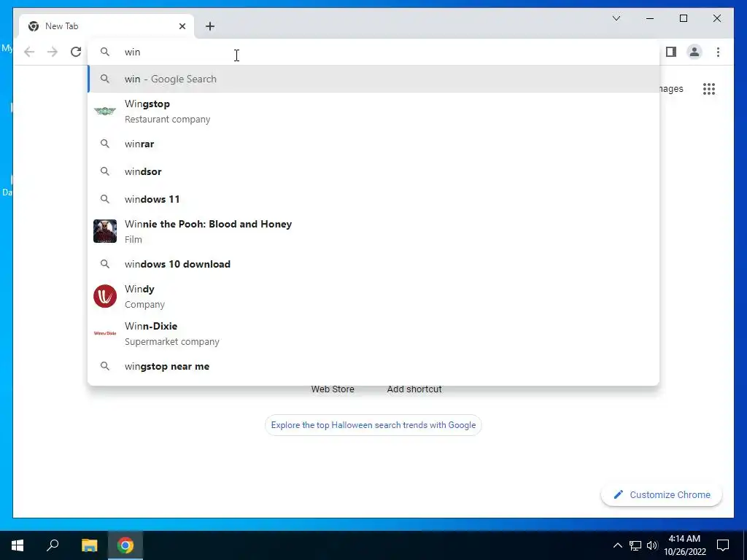The width and height of the screenshot is (747, 560).
Task: Click the magnifier icon beside wingstop near me
Action: pos(105,366)
